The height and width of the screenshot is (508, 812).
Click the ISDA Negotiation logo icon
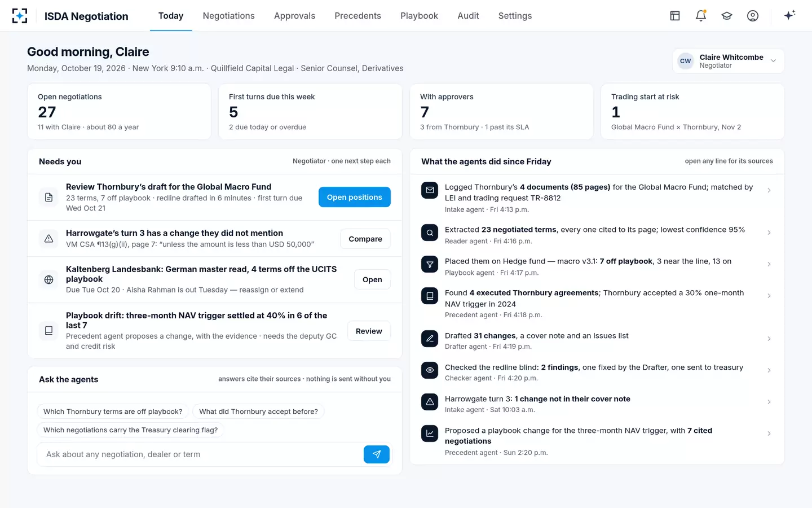click(x=20, y=16)
